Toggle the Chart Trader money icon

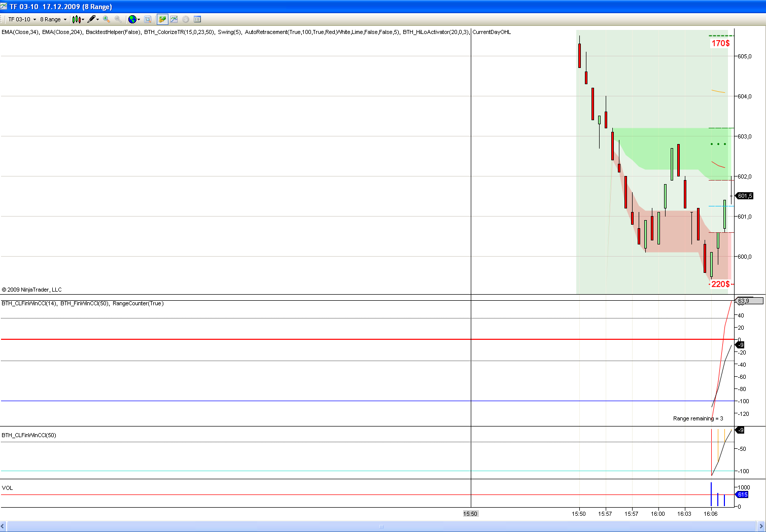point(162,19)
